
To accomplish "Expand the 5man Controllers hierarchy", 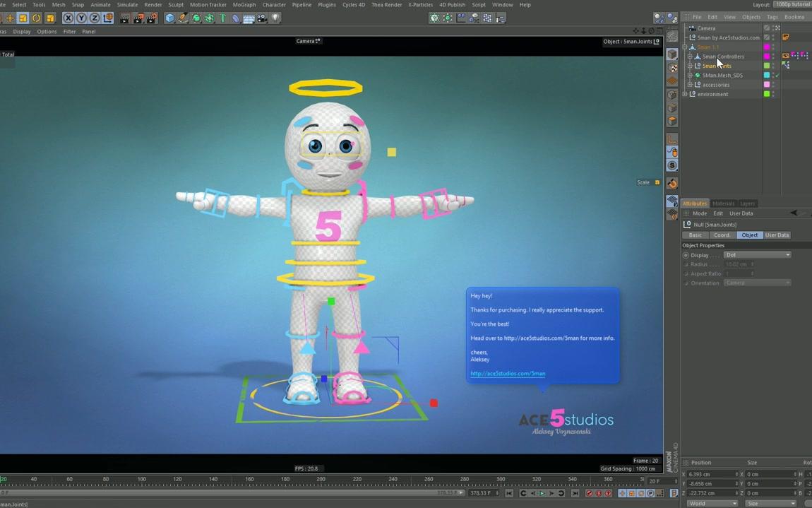I will 689,57.
